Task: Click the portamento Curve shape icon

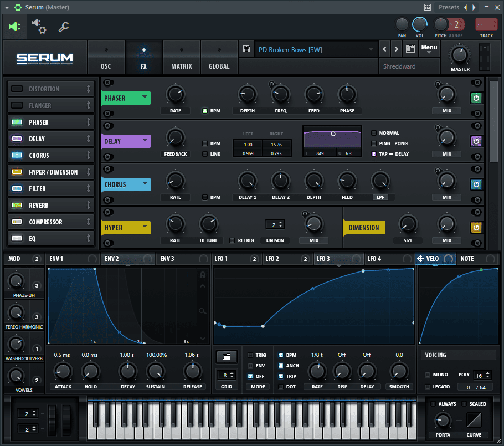Action: click(x=474, y=421)
